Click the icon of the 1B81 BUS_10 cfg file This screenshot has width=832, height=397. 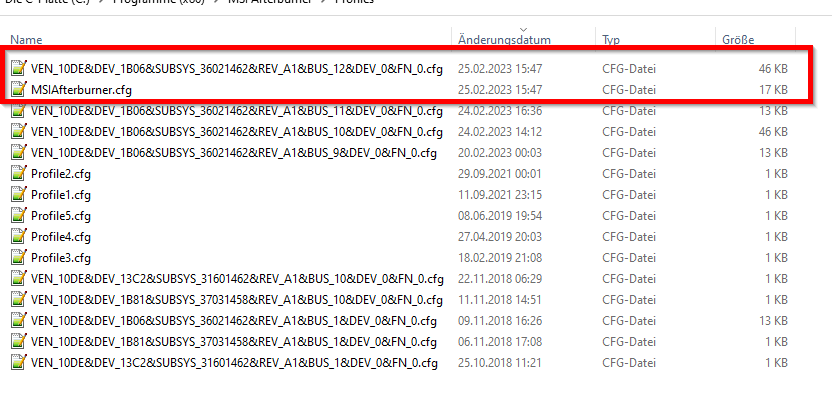pos(19,299)
